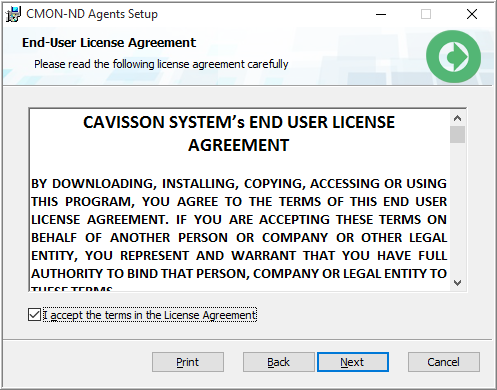Go Back to the previous setup step
This screenshot has height=390, width=497.
tap(279, 362)
